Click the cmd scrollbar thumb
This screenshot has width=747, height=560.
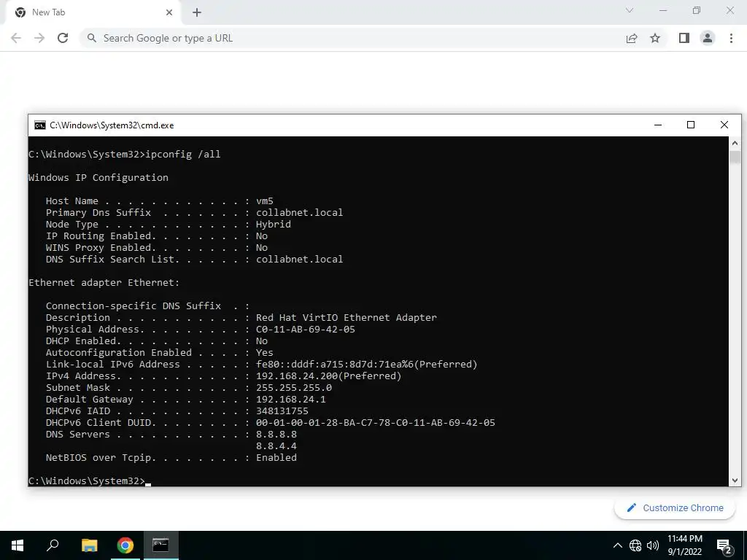[x=735, y=157]
